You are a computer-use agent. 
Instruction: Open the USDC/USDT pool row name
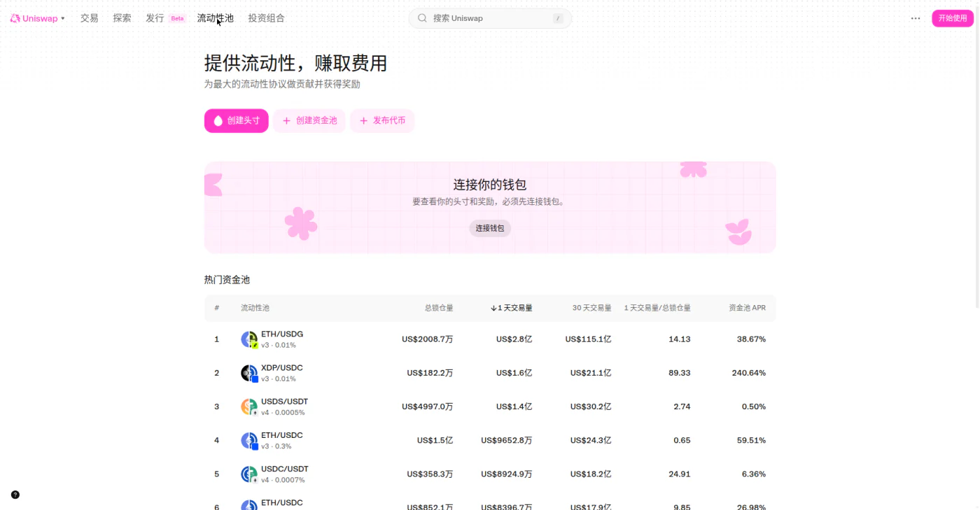click(x=285, y=469)
